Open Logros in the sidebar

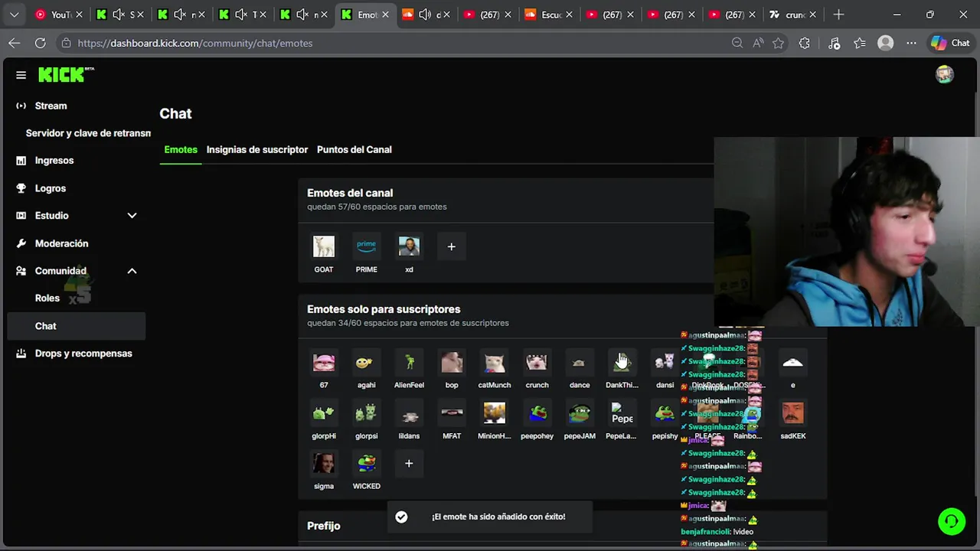click(51, 188)
